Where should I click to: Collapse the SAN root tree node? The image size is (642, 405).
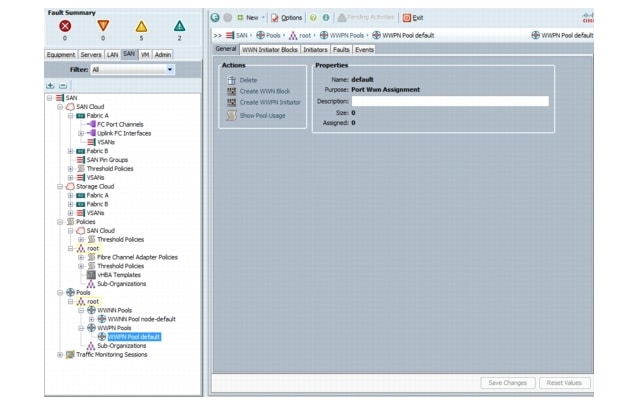click(50, 98)
